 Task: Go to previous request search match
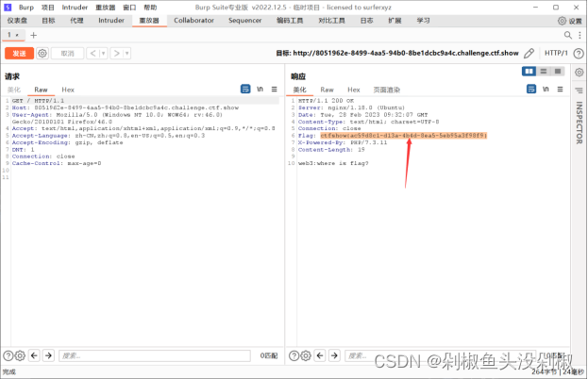[x=34, y=355]
